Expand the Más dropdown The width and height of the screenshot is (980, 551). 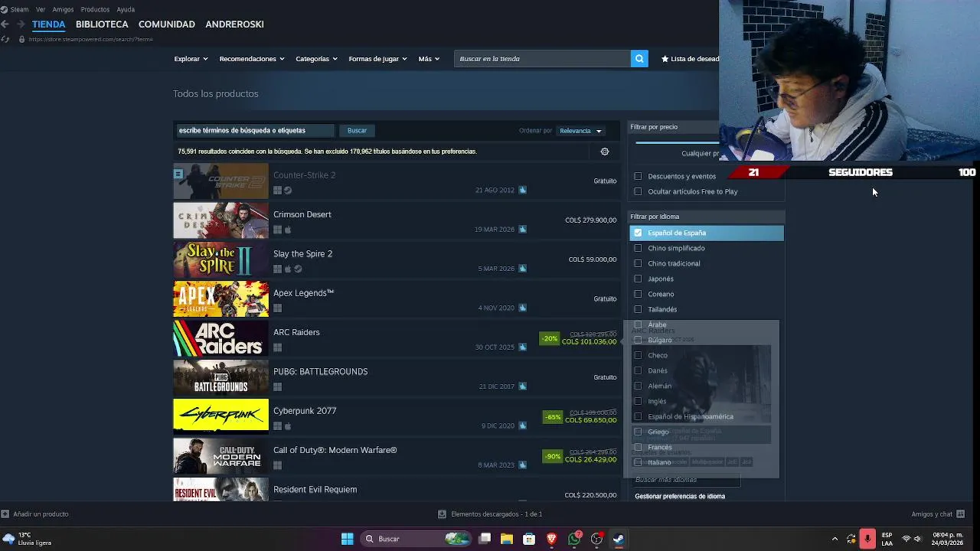click(429, 59)
